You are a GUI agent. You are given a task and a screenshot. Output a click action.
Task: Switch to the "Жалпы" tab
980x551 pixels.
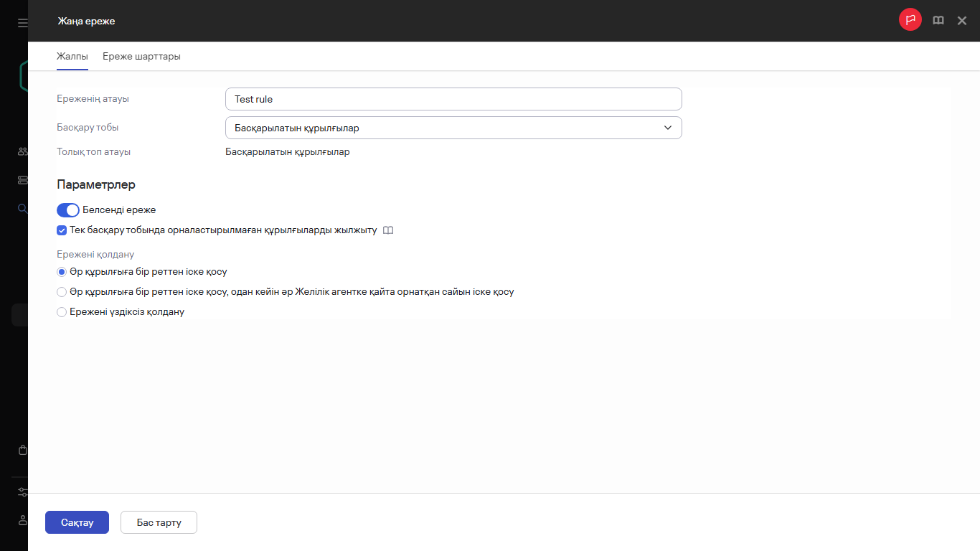point(72,56)
